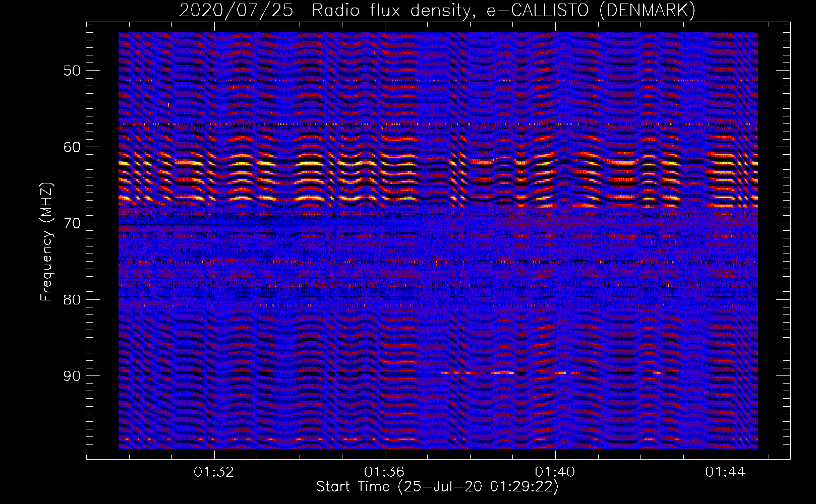Image resolution: width=816 pixels, height=504 pixels.
Task: Click the 01:44 time tick label
Action: (726, 472)
